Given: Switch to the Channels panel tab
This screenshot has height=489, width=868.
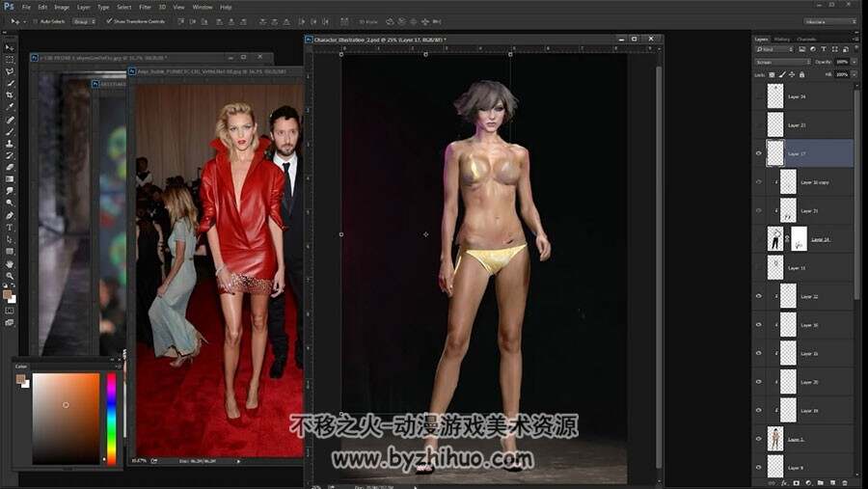Looking at the screenshot, I should click(x=806, y=40).
